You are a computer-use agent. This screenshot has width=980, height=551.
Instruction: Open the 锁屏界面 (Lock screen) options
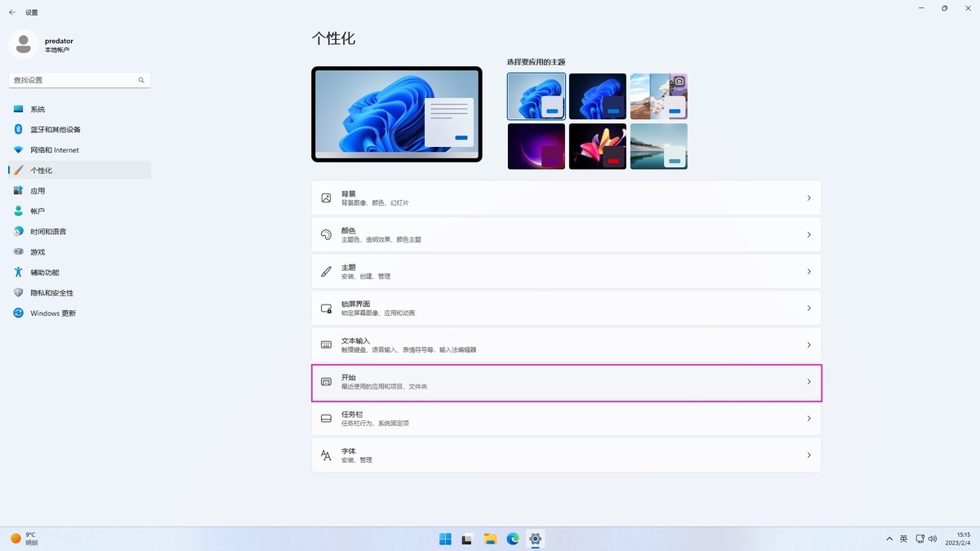[x=566, y=308]
